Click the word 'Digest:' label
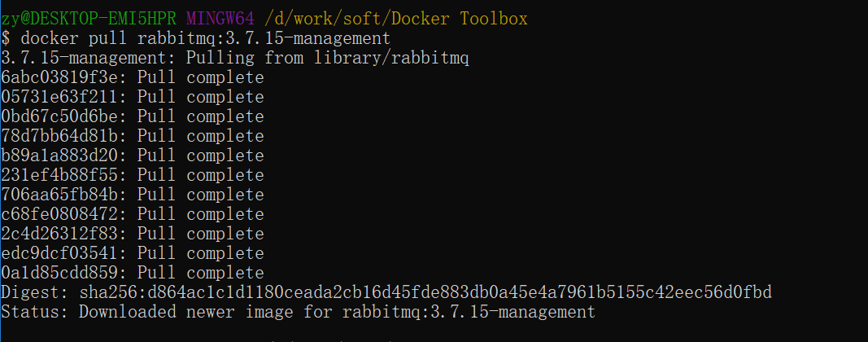Viewport: 868px width, 342px height. [x=34, y=292]
